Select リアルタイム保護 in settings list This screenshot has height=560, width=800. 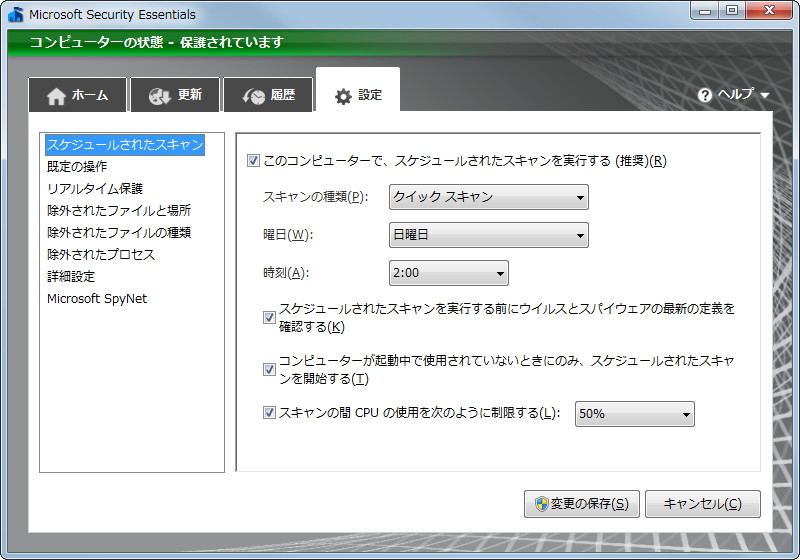95,189
